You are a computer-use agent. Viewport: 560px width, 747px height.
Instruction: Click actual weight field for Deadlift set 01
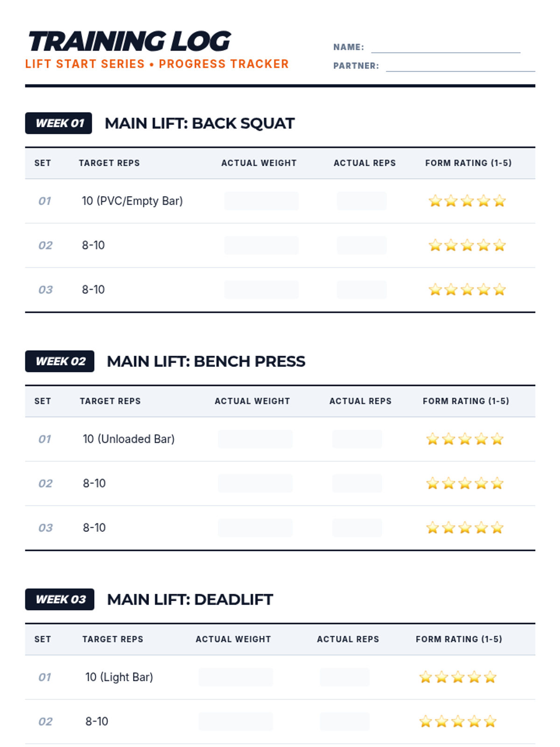pyautogui.click(x=236, y=677)
